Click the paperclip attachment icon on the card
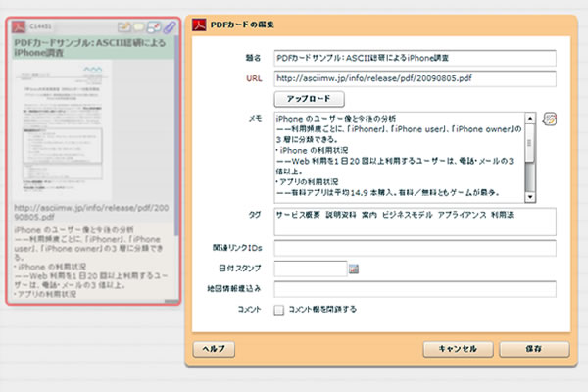 pyautogui.click(x=170, y=26)
